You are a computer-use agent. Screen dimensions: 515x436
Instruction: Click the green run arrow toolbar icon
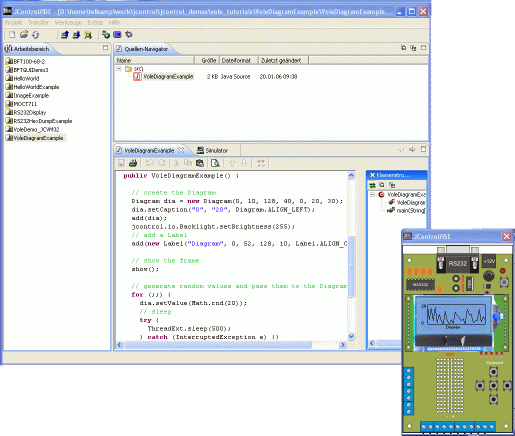coord(106,34)
